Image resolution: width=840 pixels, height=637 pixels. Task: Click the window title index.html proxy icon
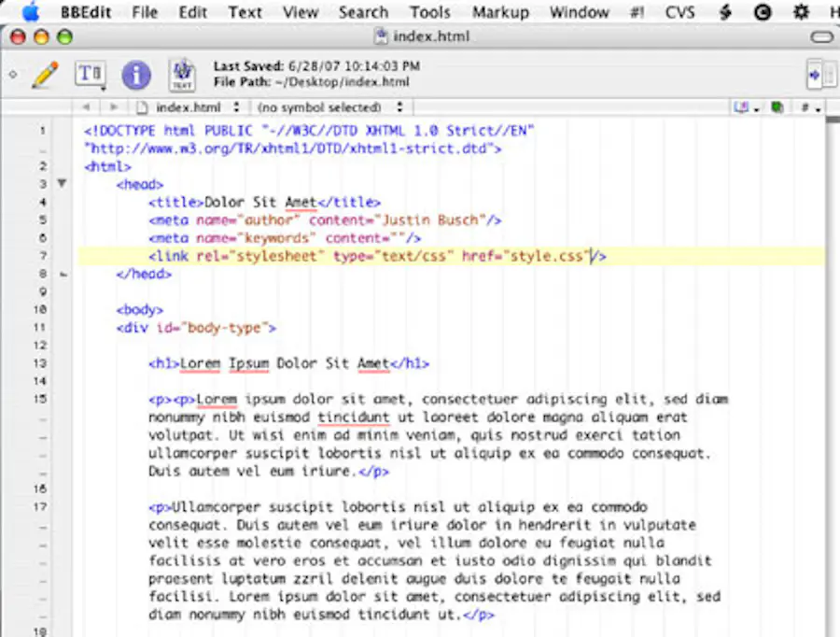(381, 37)
